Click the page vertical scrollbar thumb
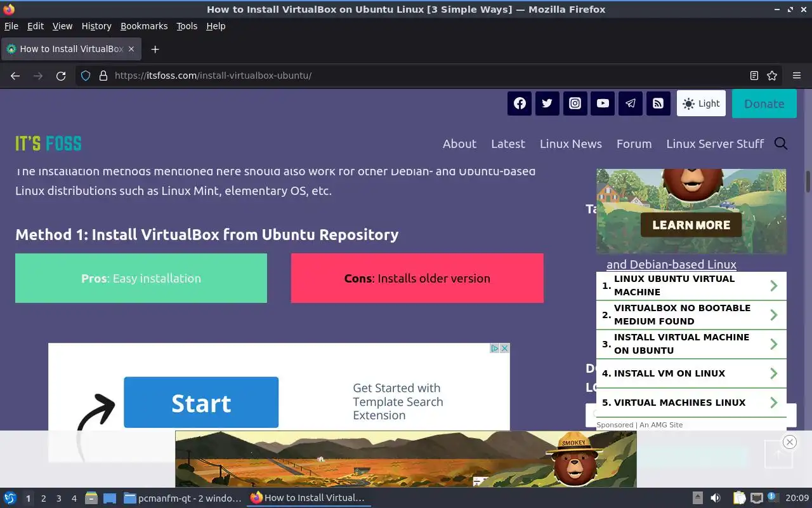This screenshot has height=508, width=812. point(808,182)
